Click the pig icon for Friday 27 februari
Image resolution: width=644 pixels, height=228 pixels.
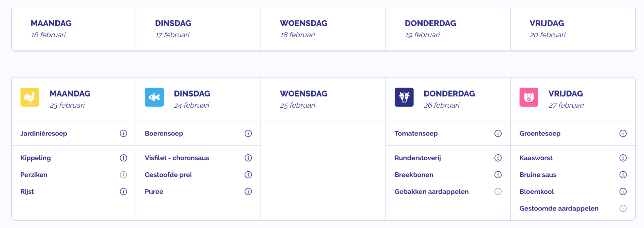coord(529,97)
